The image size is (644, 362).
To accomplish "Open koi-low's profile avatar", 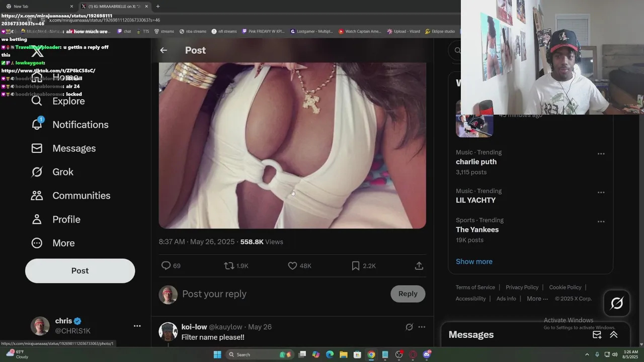I will [x=168, y=332].
